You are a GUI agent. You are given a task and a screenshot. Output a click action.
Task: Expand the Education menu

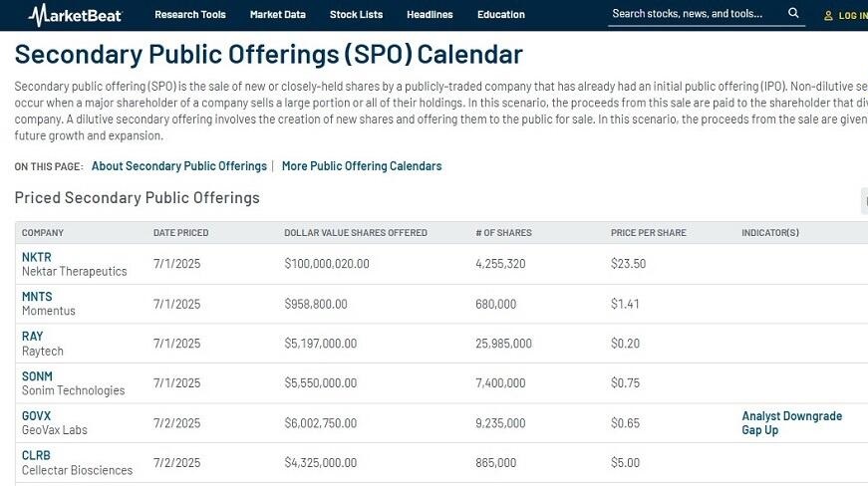click(x=500, y=15)
